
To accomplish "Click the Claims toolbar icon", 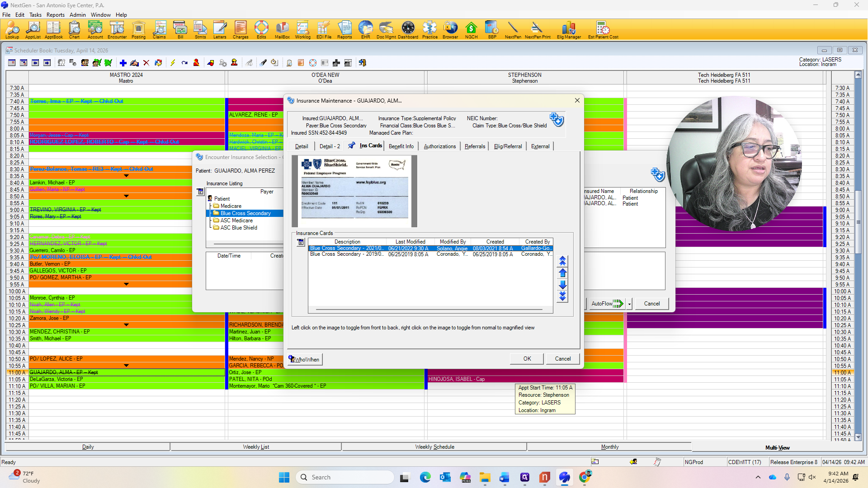I will coord(159,30).
